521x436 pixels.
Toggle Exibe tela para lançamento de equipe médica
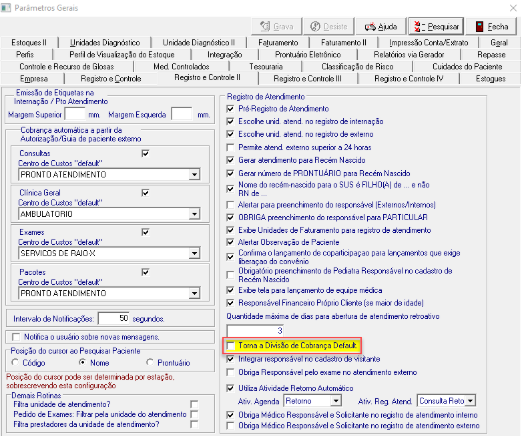pyautogui.click(x=230, y=290)
